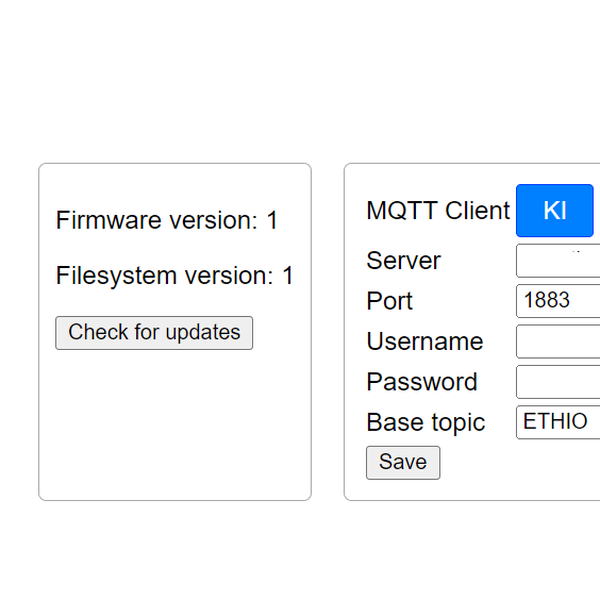Click the MQTT Client label

click(438, 211)
